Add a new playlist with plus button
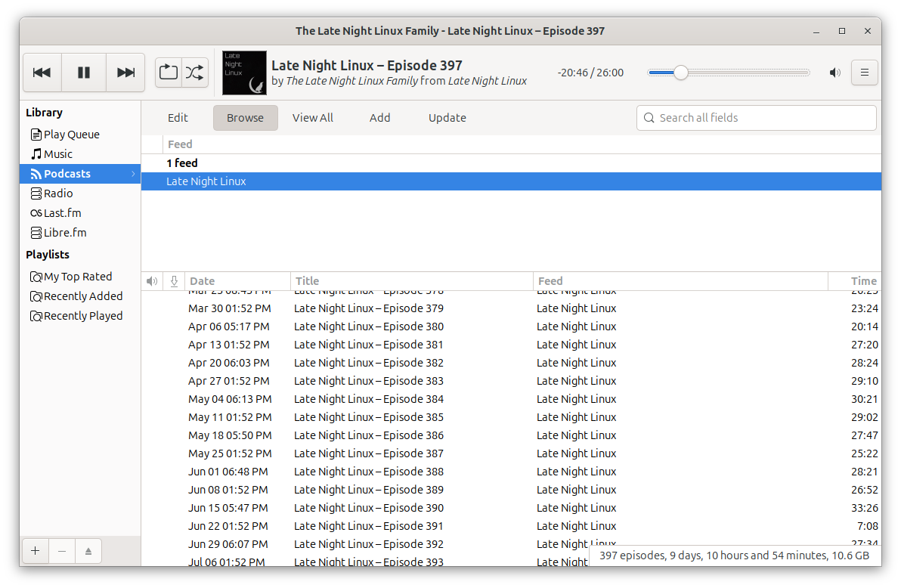901x588 pixels. (36, 551)
